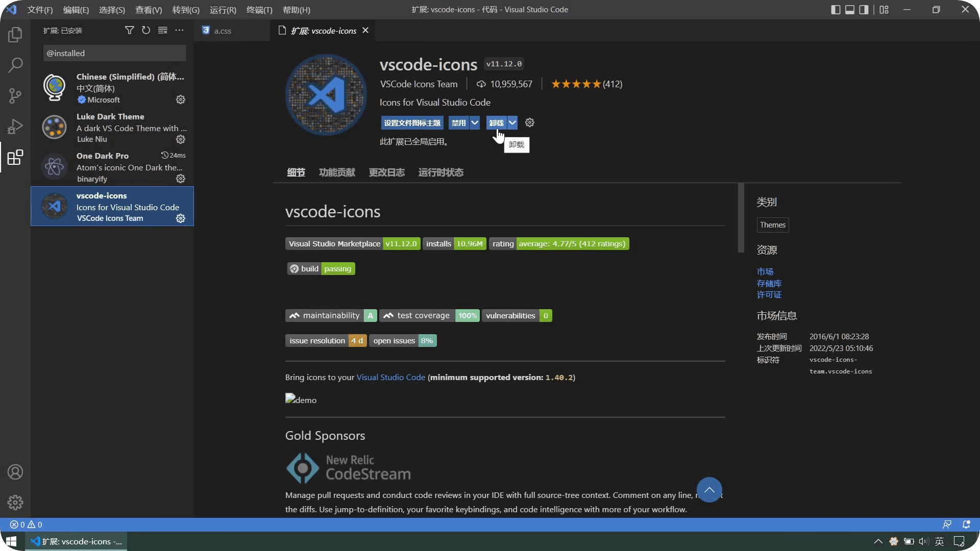
Task: Switch to the 更改日志 changelog tab
Action: point(386,172)
